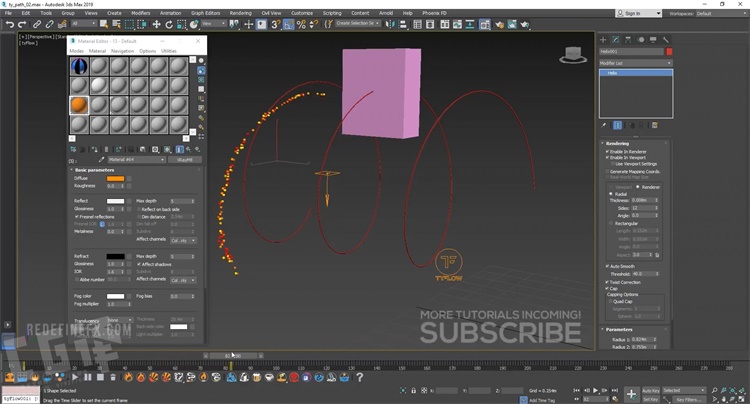Toggle Generate Mapping Coords checkbox
Viewport: 750px width, 404px height.
[x=607, y=171]
